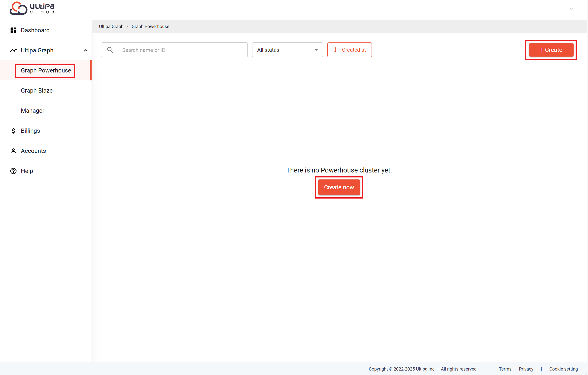Click the Billings dollar sign icon
This screenshot has width=588, height=375.
coord(13,131)
